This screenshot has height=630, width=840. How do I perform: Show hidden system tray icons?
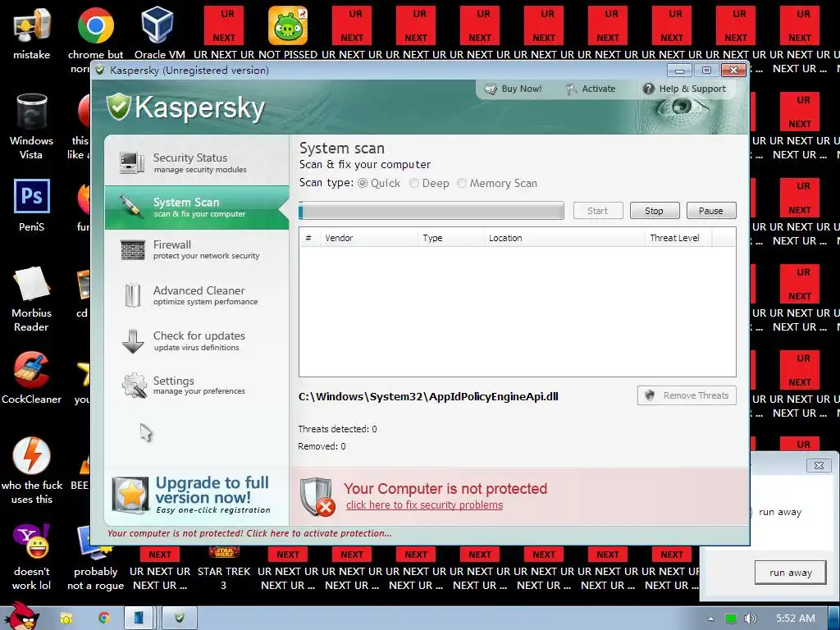point(710,619)
